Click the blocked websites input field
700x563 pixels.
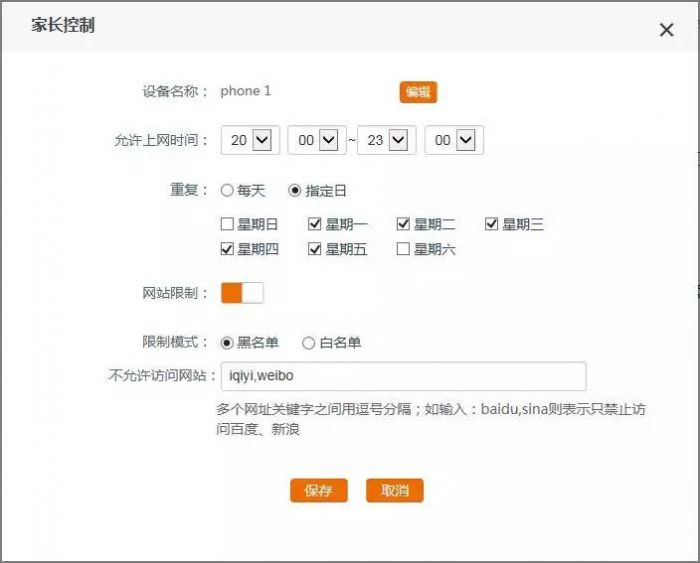(402, 376)
